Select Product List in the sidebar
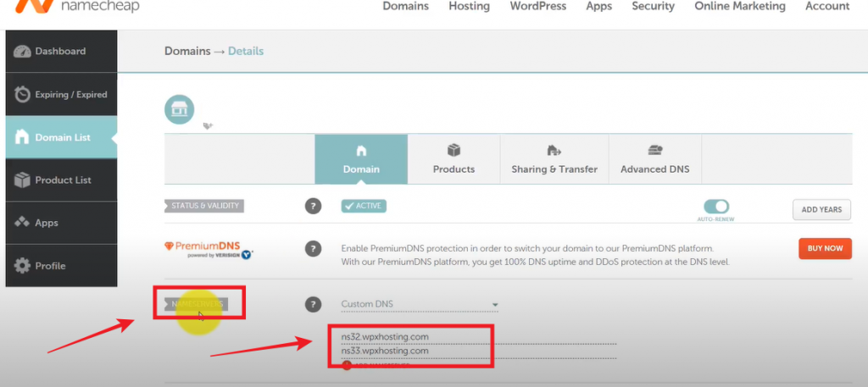The width and height of the screenshot is (868, 387). pos(61,180)
